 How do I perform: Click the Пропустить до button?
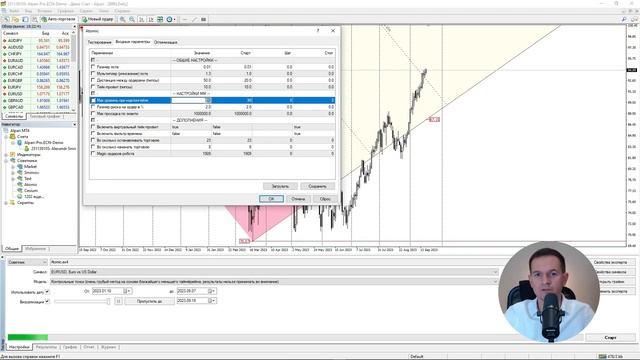(x=149, y=301)
